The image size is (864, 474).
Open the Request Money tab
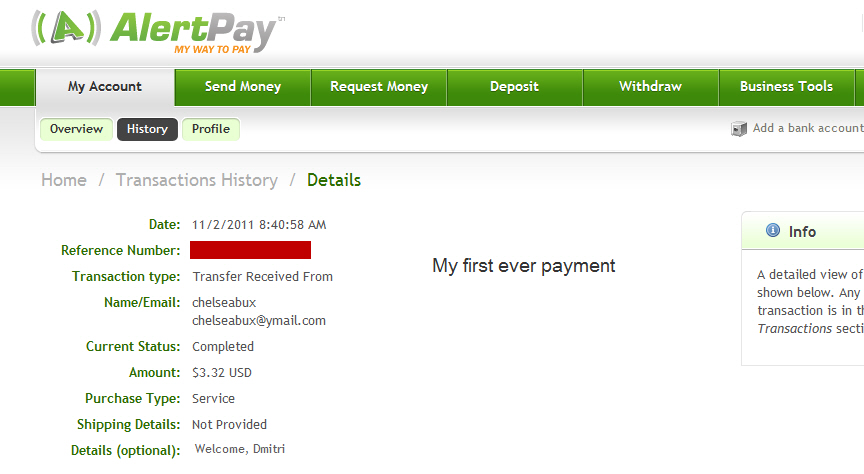coord(379,87)
